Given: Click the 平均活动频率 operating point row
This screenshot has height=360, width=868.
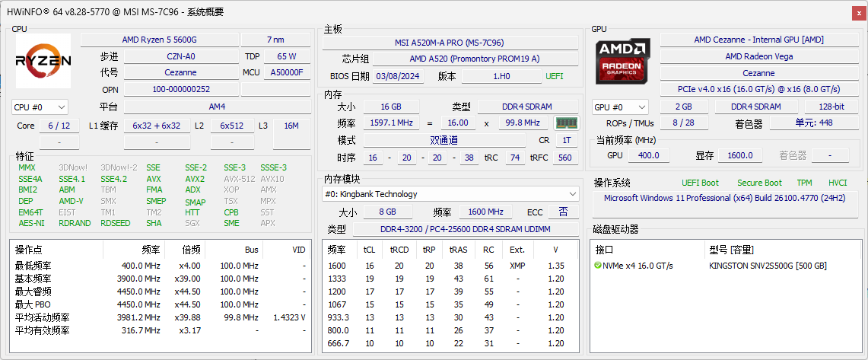Looking at the screenshot, I should (x=161, y=317).
